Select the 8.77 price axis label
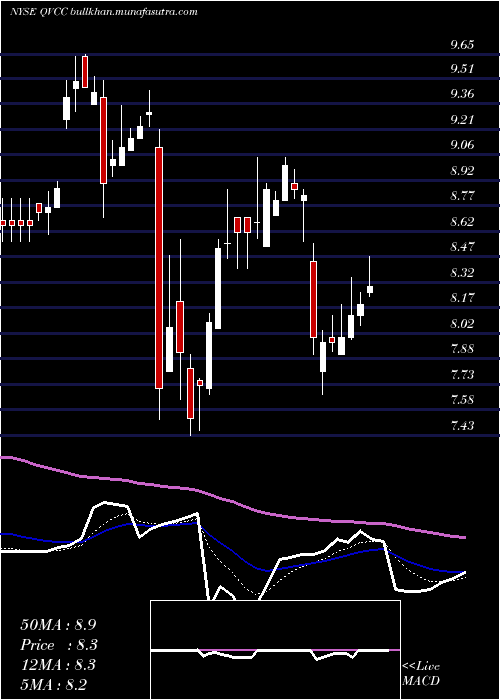This screenshot has width=500, height=700. 462,196
